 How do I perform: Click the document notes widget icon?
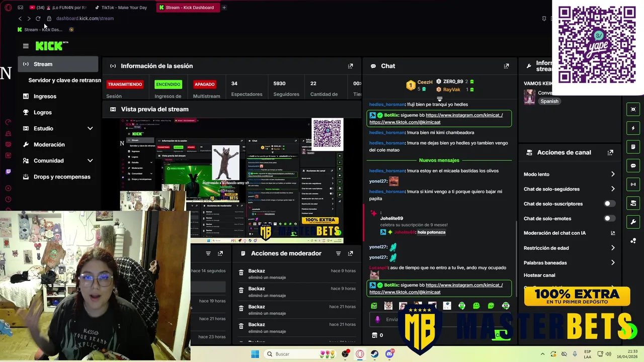coord(633,147)
